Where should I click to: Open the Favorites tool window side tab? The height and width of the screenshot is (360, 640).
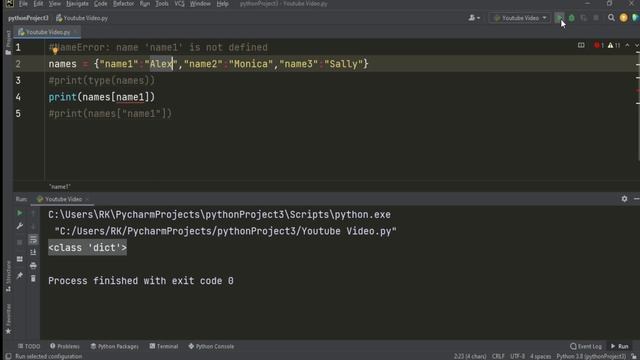pos(8,319)
